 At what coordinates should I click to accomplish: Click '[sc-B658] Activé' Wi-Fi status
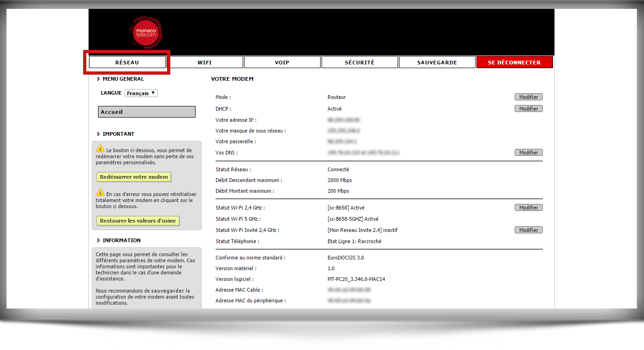tap(346, 208)
